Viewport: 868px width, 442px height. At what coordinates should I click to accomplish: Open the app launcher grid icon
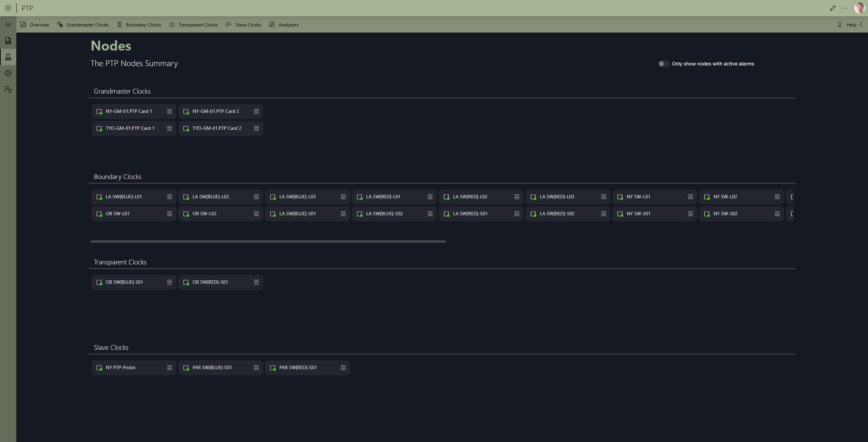pos(8,8)
